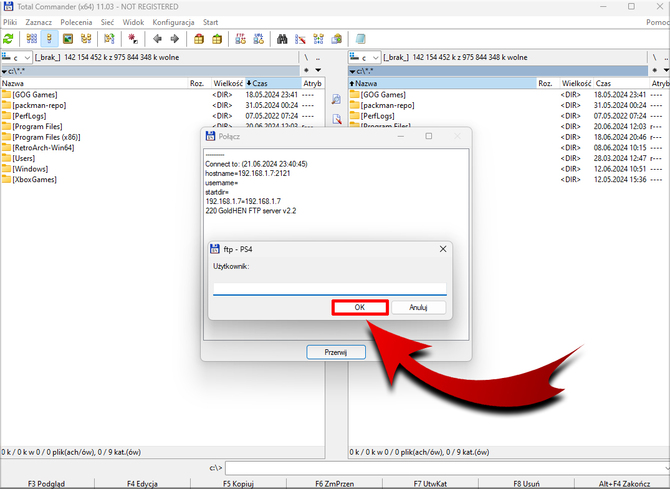Select the full details view icon

tap(50, 39)
